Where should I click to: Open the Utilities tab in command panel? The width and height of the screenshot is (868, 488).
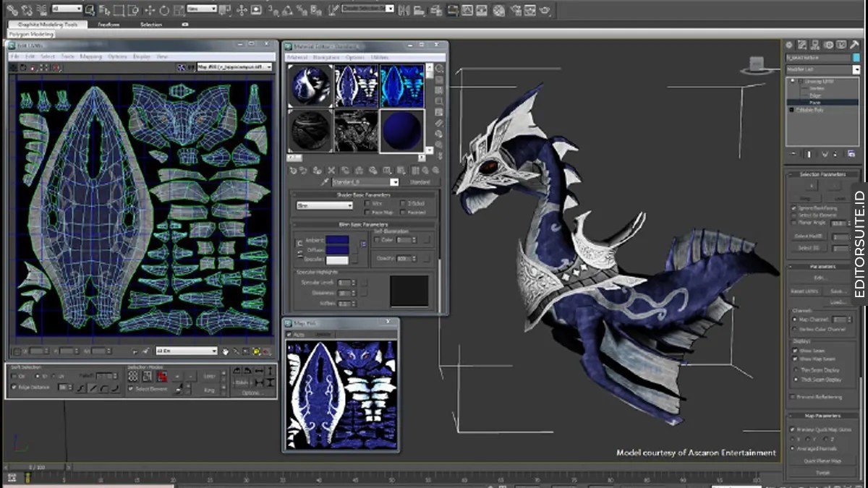[x=854, y=45]
